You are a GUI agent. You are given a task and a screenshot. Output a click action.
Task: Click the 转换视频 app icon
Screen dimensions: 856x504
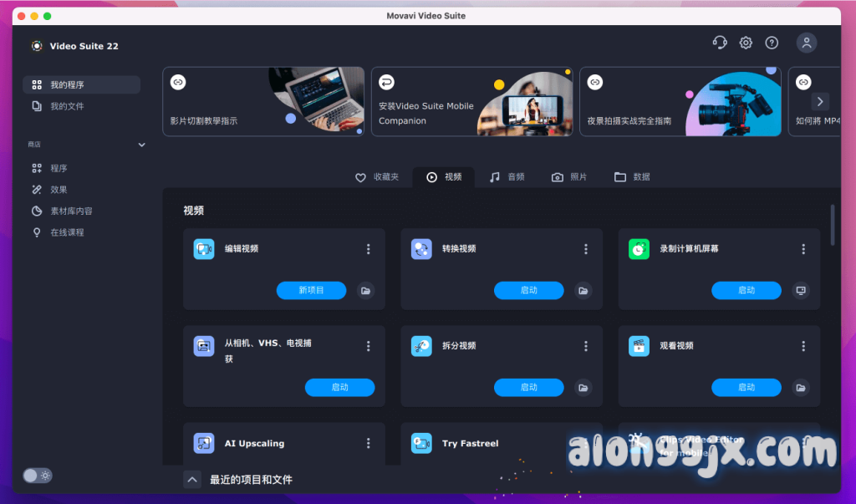pyautogui.click(x=421, y=249)
